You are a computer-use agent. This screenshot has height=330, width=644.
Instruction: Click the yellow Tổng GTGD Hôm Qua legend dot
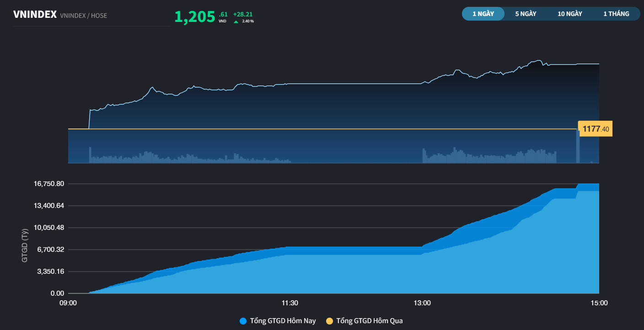(331, 320)
